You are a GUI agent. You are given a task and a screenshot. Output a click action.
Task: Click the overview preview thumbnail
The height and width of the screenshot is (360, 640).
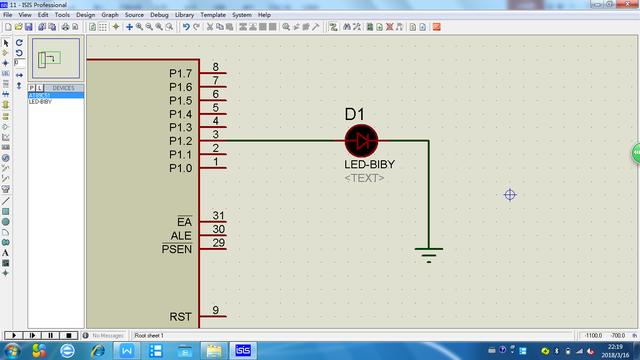[x=56, y=58]
